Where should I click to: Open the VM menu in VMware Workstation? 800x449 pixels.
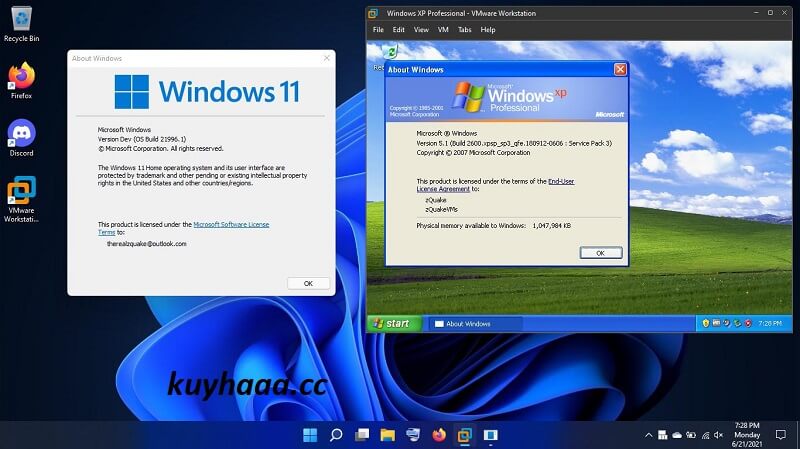443,30
